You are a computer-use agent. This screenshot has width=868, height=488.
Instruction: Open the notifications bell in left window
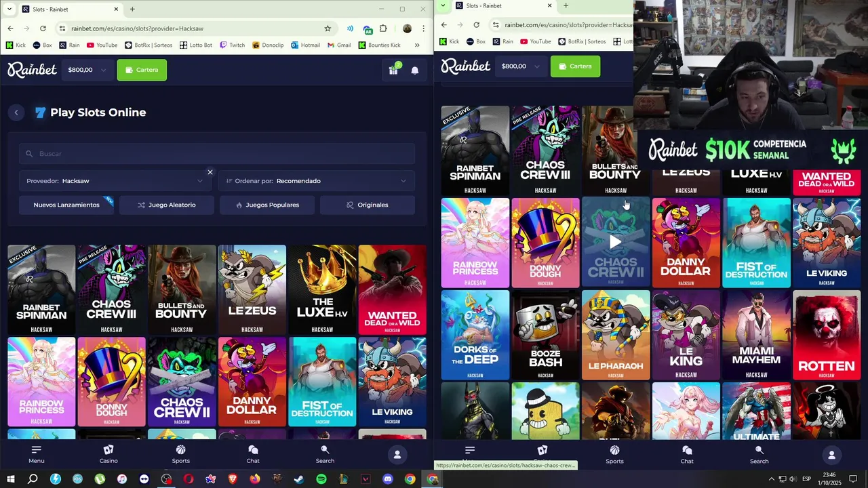coord(415,70)
